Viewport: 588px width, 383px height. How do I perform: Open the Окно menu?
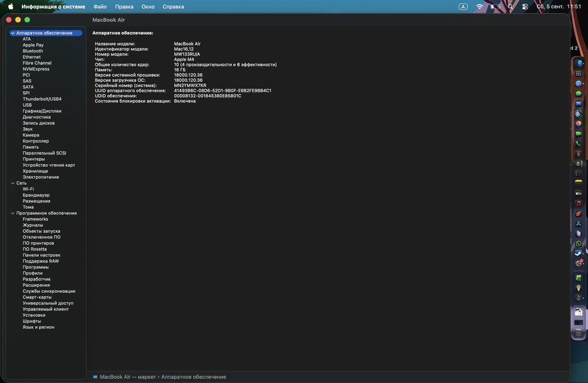click(x=148, y=6)
